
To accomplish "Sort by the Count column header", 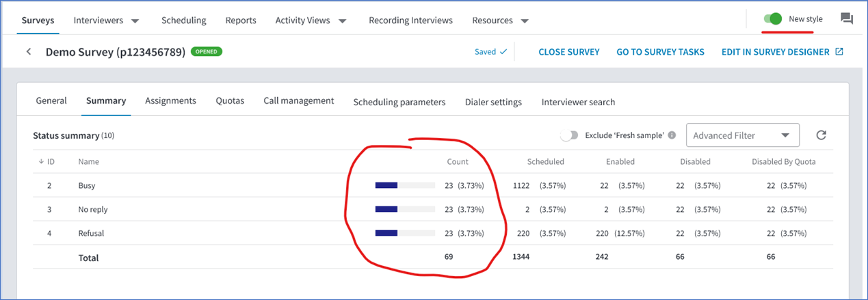I will pyautogui.click(x=458, y=162).
